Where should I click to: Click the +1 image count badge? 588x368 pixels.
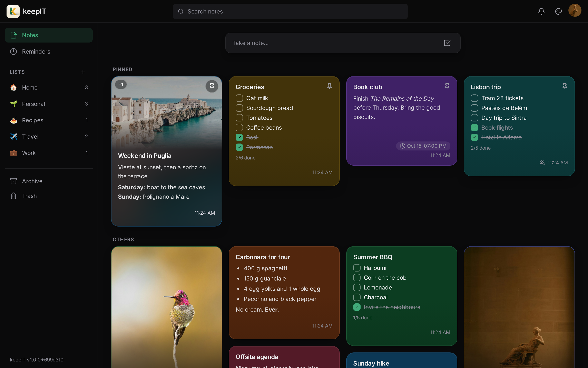coord(121,84)
